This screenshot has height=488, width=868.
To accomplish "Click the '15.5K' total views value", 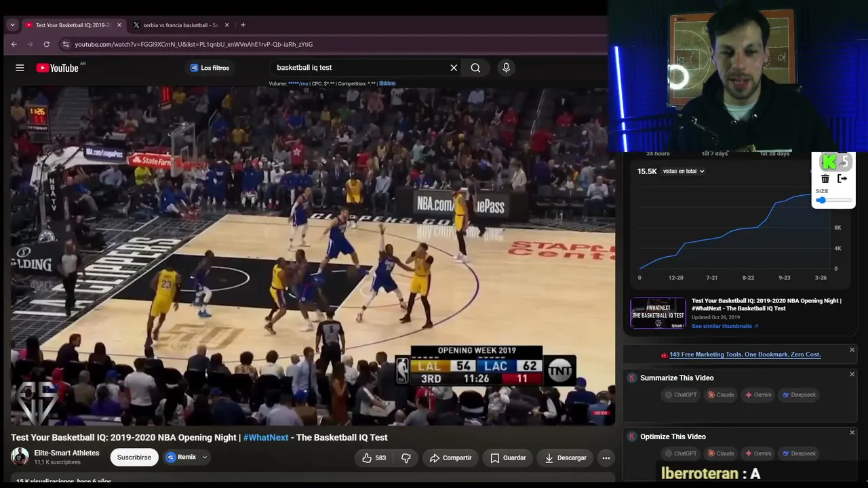I will [x=647, y=171].
